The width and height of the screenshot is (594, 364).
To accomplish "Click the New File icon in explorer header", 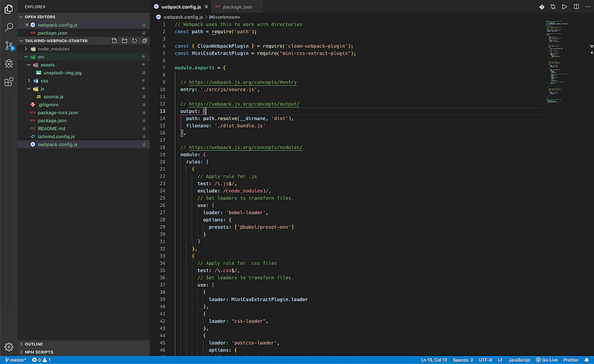I will click(114, 41).
